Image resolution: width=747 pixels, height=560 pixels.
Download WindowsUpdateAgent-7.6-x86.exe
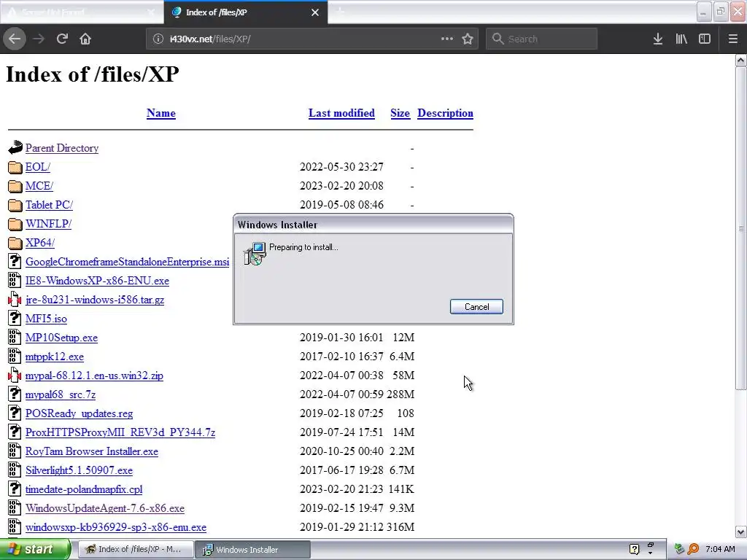click(105, 508)
